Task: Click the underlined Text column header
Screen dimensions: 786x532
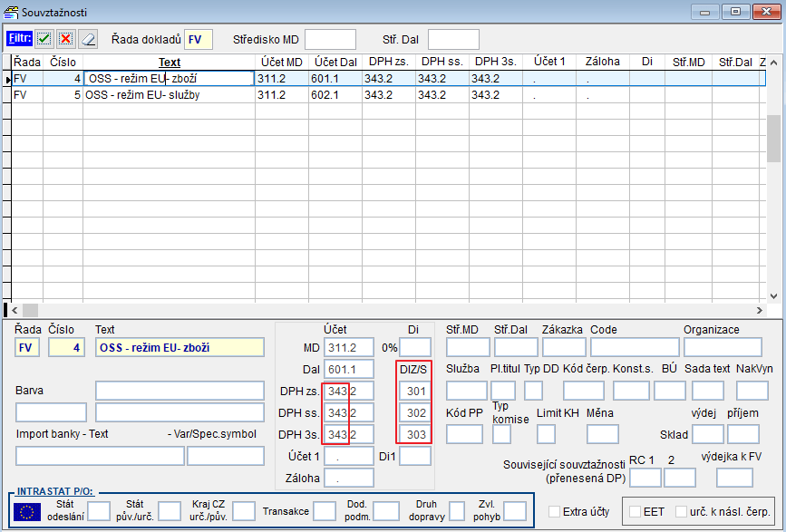Action: point(169,63)
